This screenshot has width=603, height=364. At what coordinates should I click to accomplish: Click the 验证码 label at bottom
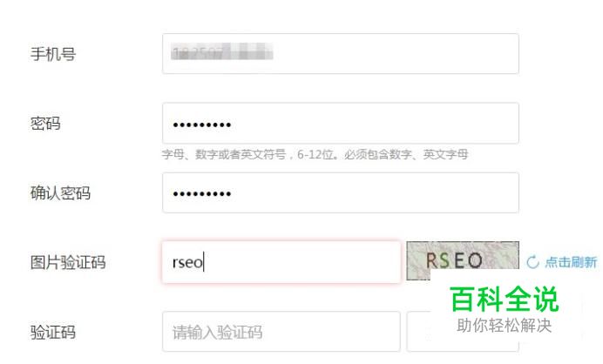click(x=53, y=332)
